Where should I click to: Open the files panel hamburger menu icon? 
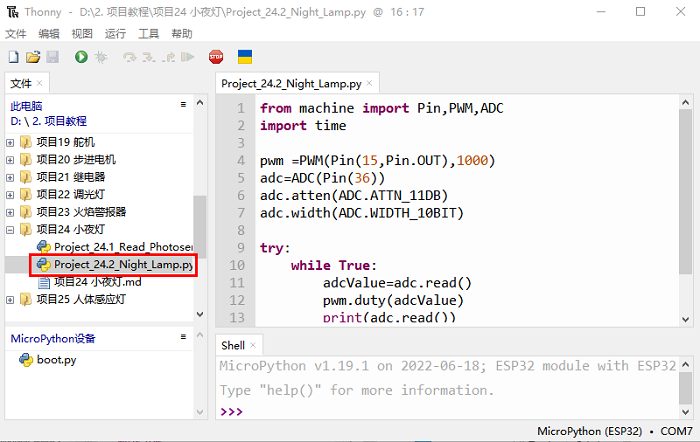pyautogui.click(x=183, y=104)
